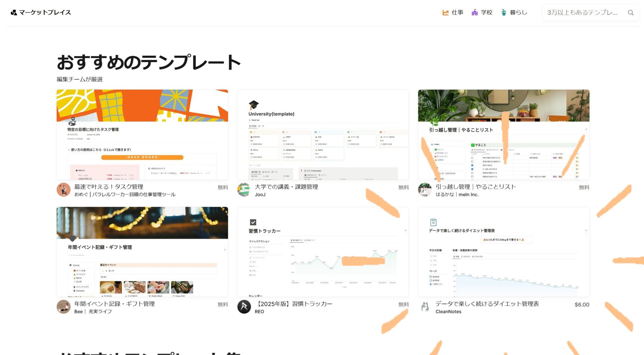The width and height of the screenshot is (644, 355).
Task: Click JooJ creator avatar
Action: click(244, 190)
